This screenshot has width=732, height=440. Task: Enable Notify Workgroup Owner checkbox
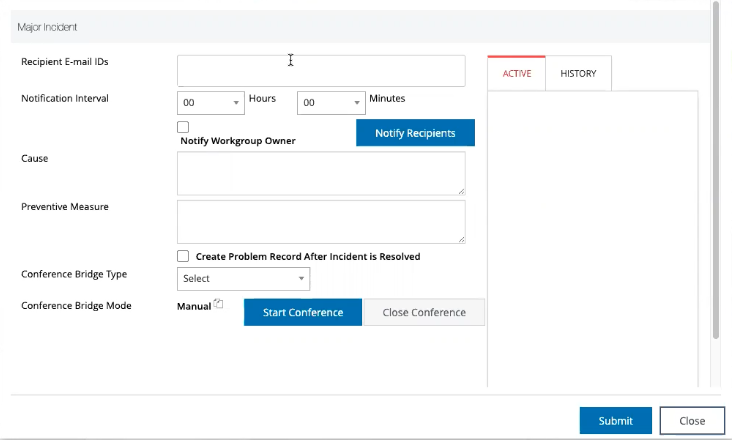[183, 127]
